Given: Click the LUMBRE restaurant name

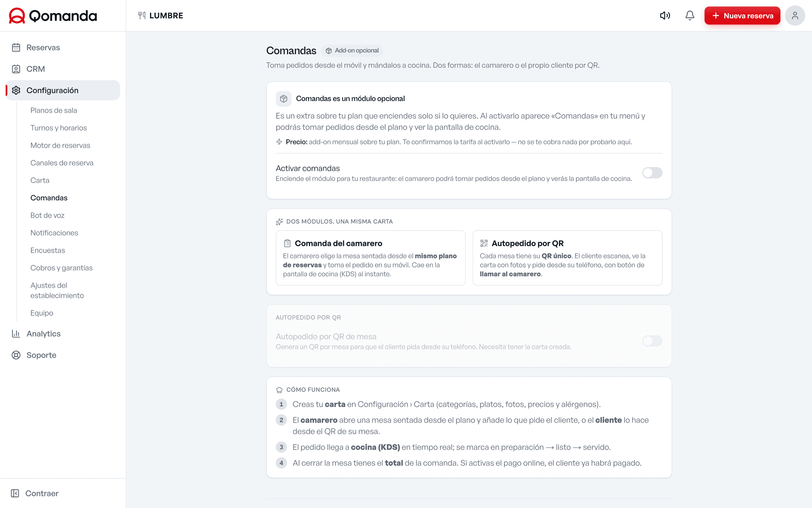Looking at the screenshot, I should (x=166, y=16).
